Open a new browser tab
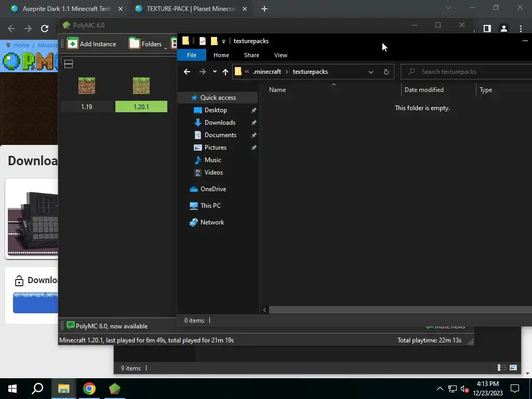 [264, 9]
